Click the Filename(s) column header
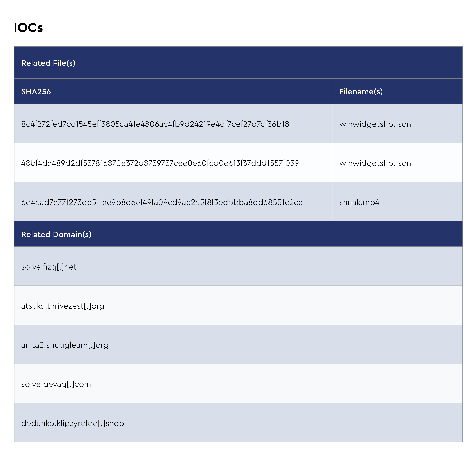 tap(361, 91)
